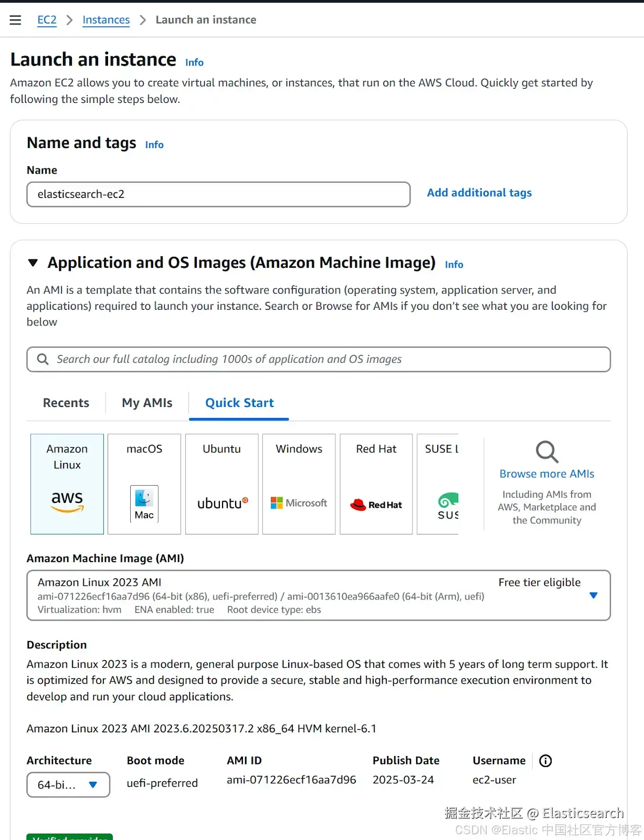The width and height of the screenshot is (644, 840).
Task: Open the Amazon Linux 2023 AMI dropdown
Action: tap(593, 595)
